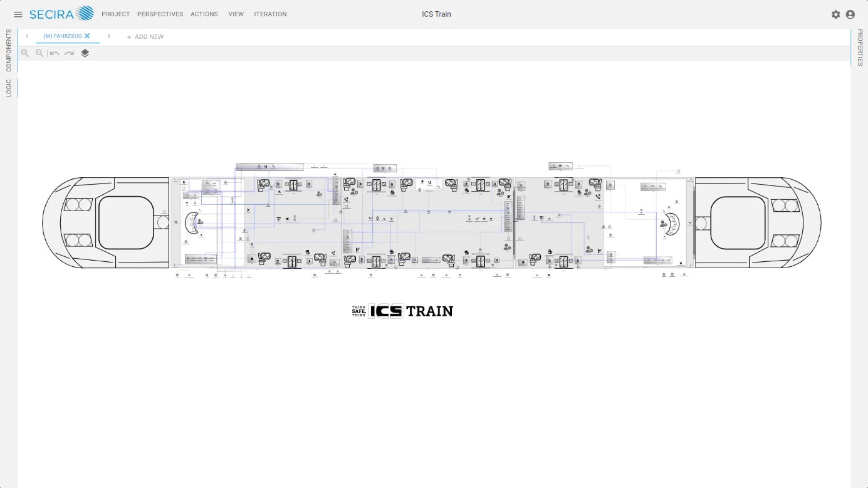The image size is (868, 488).
Task: Expand the COMPONENTS side panel
Action: (9, 50)
